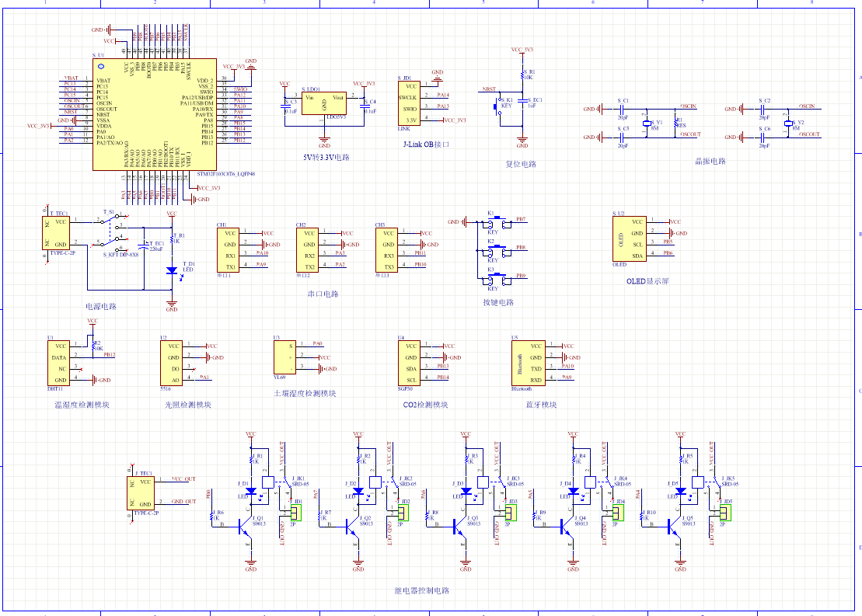Select the STM32F103C8T6 microcontroller chip body

tap(155, 114)
